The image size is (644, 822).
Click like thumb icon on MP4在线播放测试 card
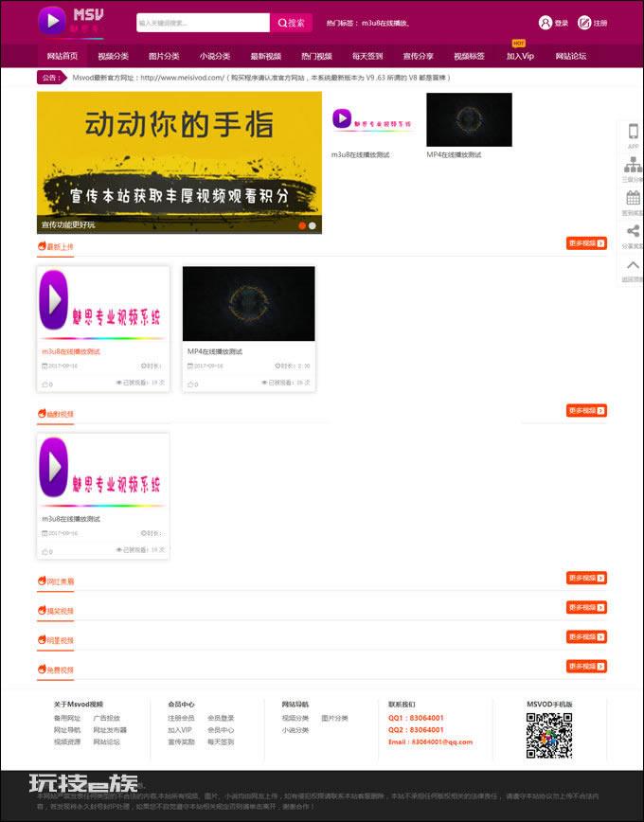click(191, 384)
